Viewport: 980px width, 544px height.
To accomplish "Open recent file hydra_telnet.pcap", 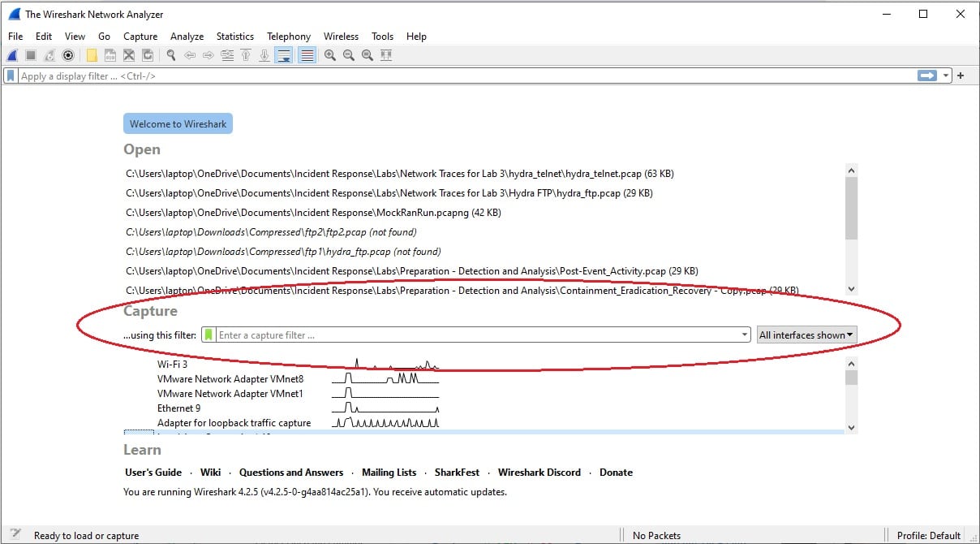I will pyautogui.click(x=400, y=174).
